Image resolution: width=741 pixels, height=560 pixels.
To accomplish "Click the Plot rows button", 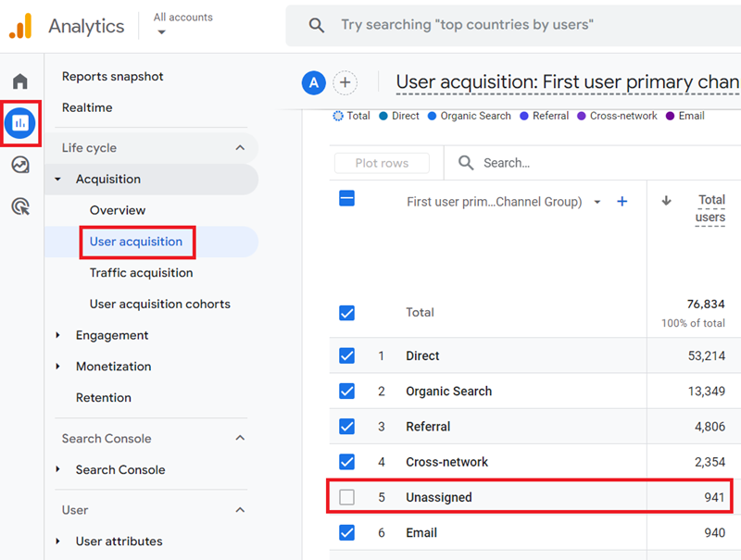I will pyautogui.click(x=382, y=163).
